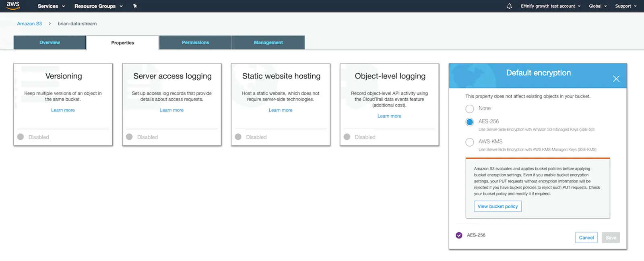644x261 pixels.
Task: Open the Static website hosting card
Action: tap(281, 104)
